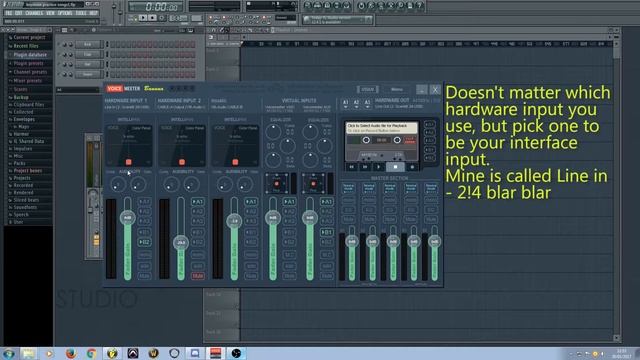
Task: Open FL Studio EDIT menu
Action: point(19,13)
